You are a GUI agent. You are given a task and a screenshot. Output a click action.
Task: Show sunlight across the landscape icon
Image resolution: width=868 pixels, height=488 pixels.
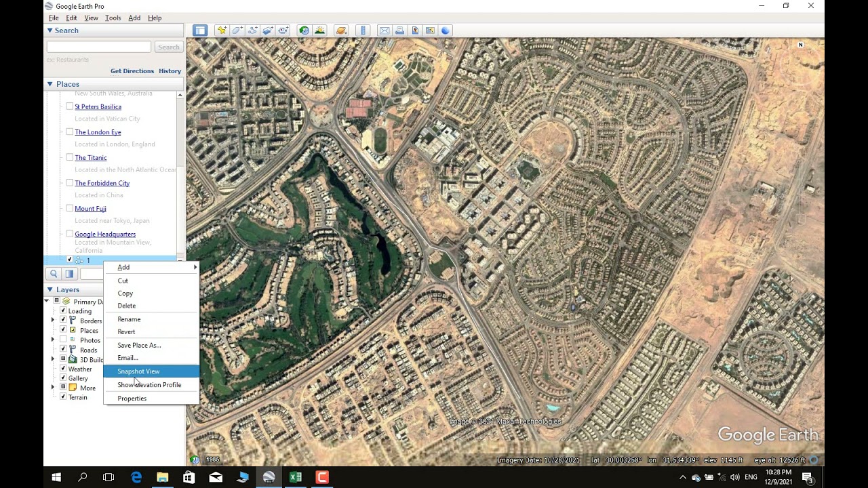click(319, 30)
